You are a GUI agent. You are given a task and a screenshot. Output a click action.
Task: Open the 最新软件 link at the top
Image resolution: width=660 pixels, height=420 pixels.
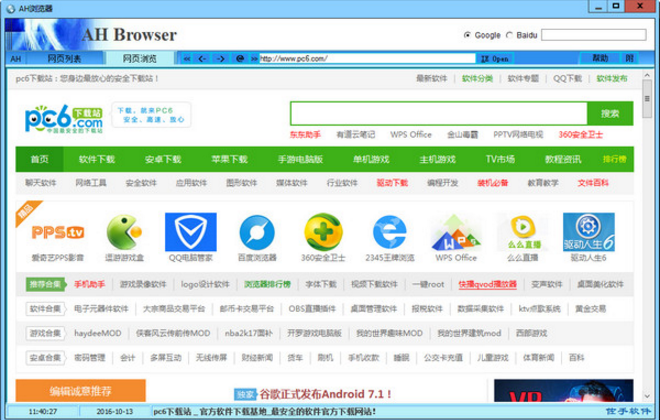coord(431,78)
